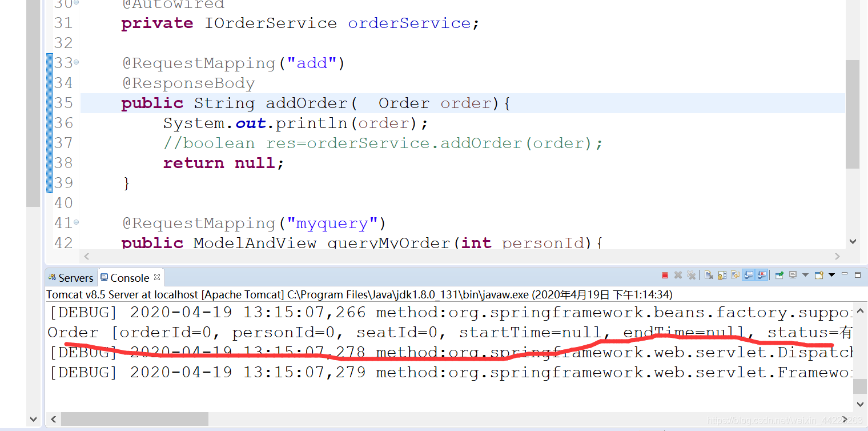Screen dimensions: 868x431
Task: Click the queryMyOrder method name
Action: click(x=390, y=244)
